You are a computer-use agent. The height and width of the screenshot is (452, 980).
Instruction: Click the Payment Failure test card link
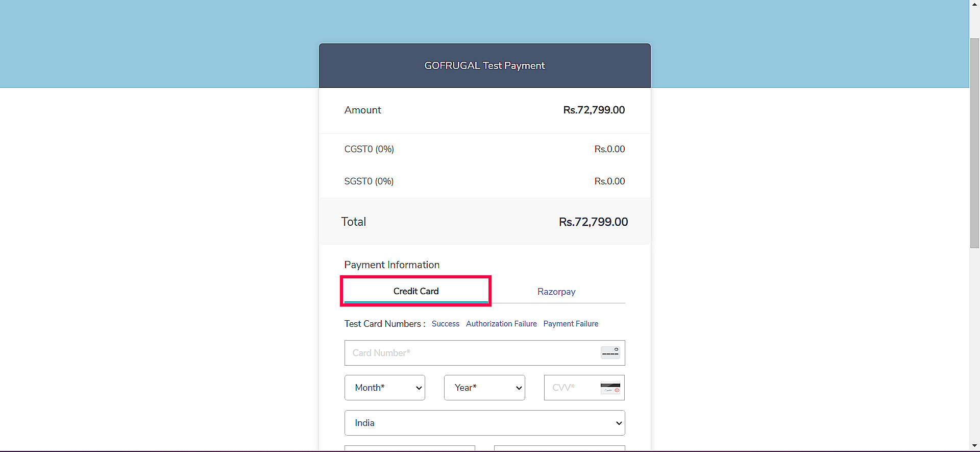(x=570, y=324)
